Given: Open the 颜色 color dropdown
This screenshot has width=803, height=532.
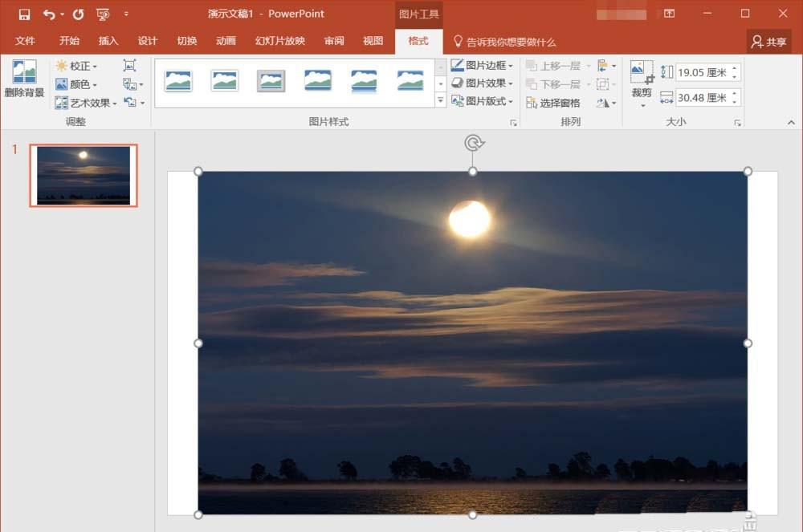Looking at the screenshot, I should coord(78,84).
